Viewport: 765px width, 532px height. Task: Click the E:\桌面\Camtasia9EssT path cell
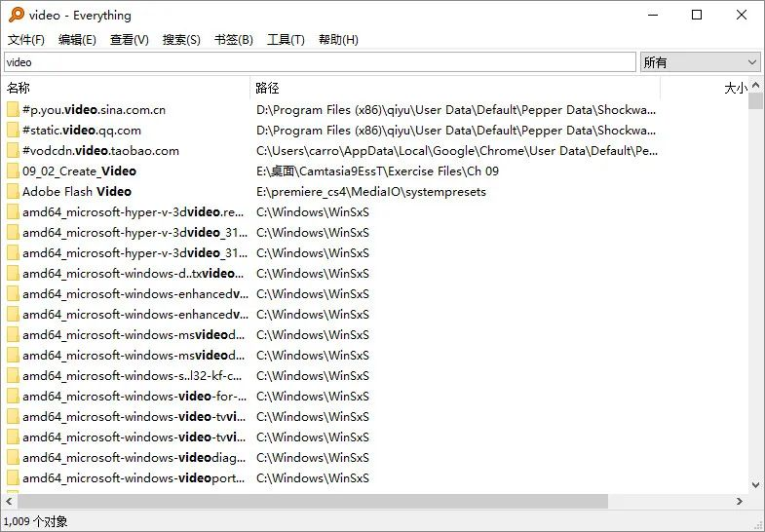pyautogui.click(x=377, y=171)
